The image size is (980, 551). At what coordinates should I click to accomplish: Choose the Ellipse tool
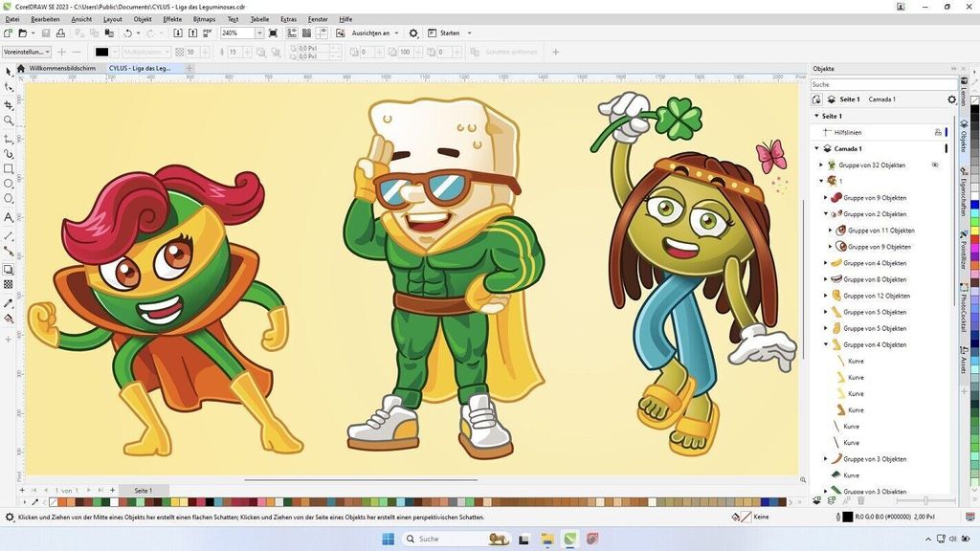(9, 186)
